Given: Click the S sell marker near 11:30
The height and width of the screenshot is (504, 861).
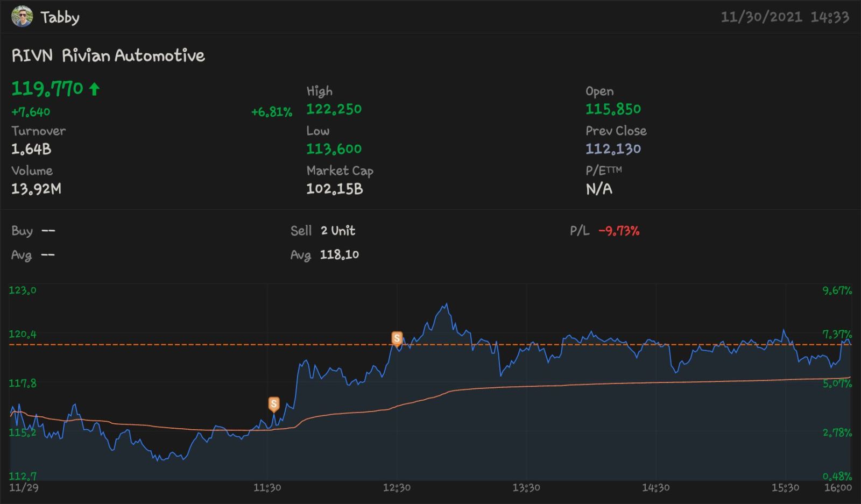Looking at the screenshot, I should 274,404.
